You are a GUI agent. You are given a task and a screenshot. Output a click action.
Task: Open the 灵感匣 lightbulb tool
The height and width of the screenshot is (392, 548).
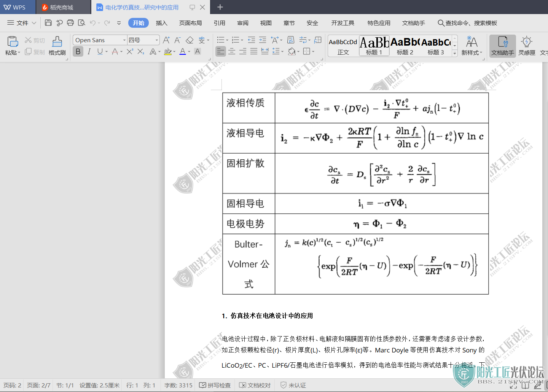[x=527, y=46]
